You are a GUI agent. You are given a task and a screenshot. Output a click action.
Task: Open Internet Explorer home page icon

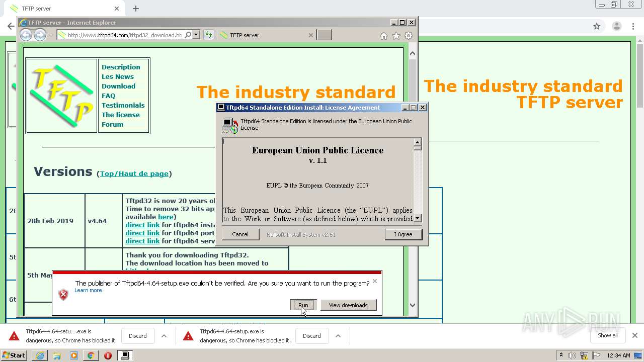click(384, 36)
